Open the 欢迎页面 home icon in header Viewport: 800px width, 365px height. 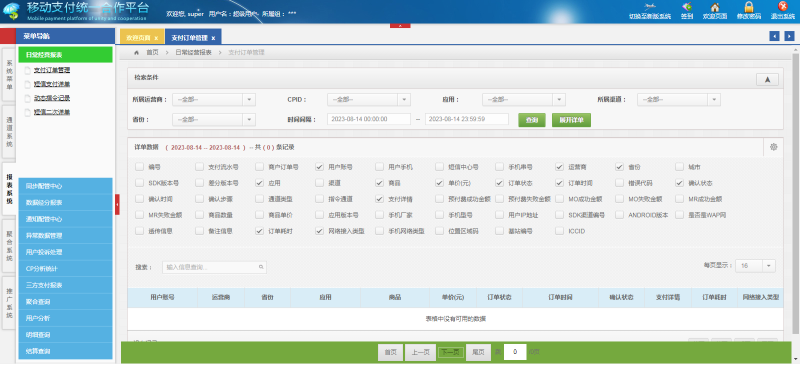[x=715, y=7]
